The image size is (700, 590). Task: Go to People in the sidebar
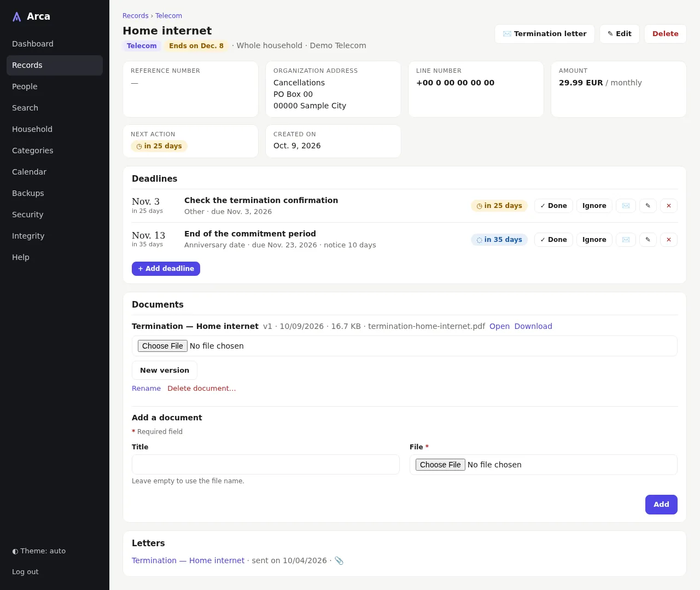(x=55, y=86)
